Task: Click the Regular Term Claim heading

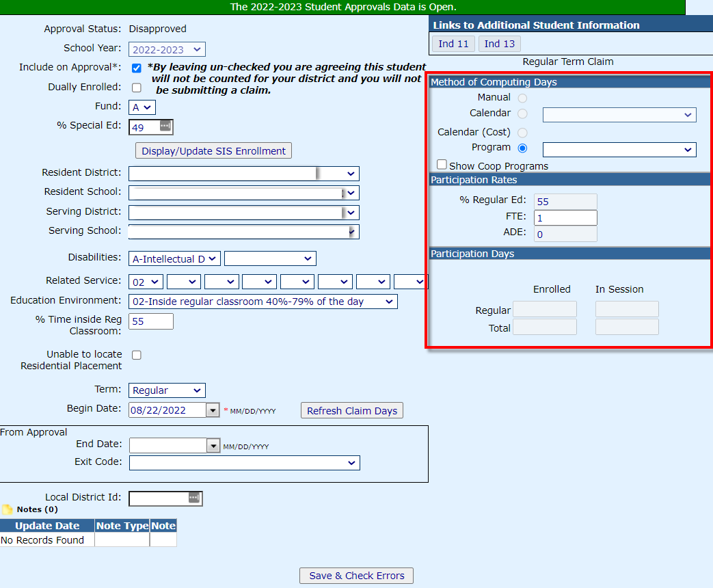Action: pyautogui.click(x=567, y=62)
